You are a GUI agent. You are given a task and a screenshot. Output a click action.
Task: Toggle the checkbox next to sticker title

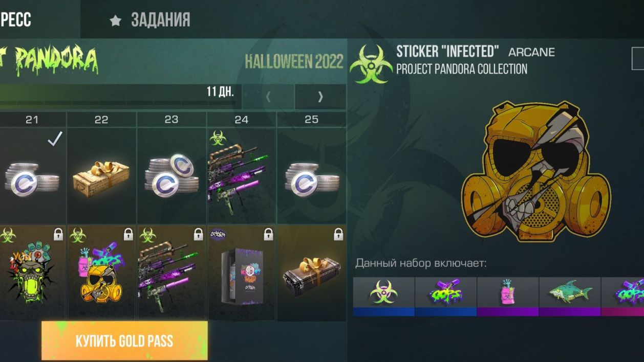(x=638, y=58)
